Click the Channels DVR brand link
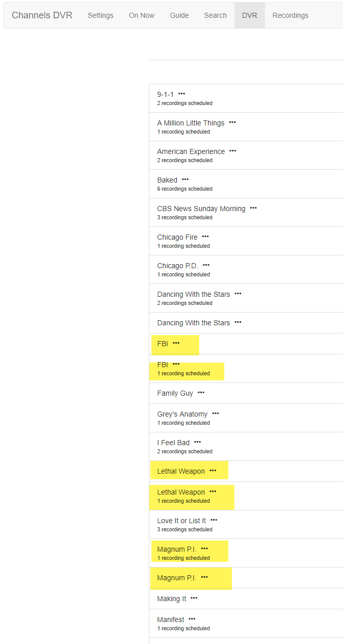The height and width of the screenshot is (644, 343). tap(42, 15)
